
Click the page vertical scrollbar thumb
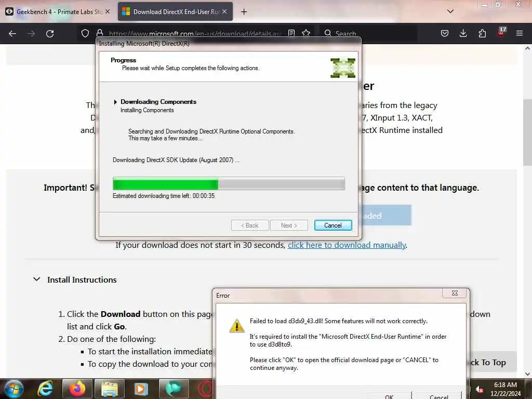tap(527, 132)
